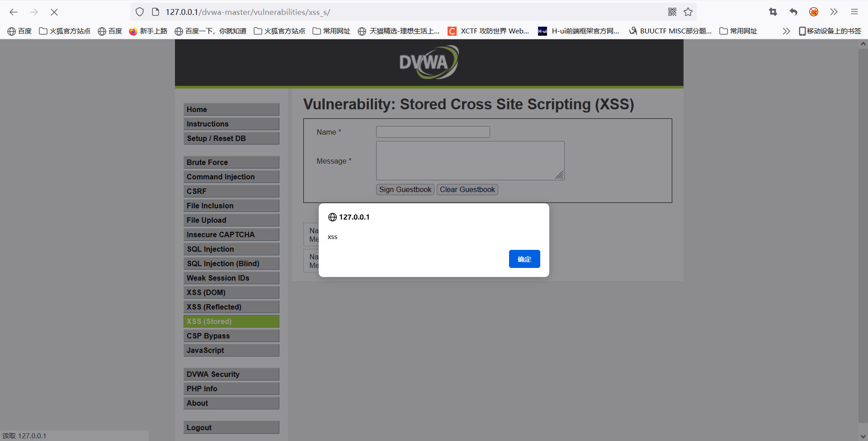868x441 pixels.
Task: Bookmark the page via the star icon
Action: point(688,12)
